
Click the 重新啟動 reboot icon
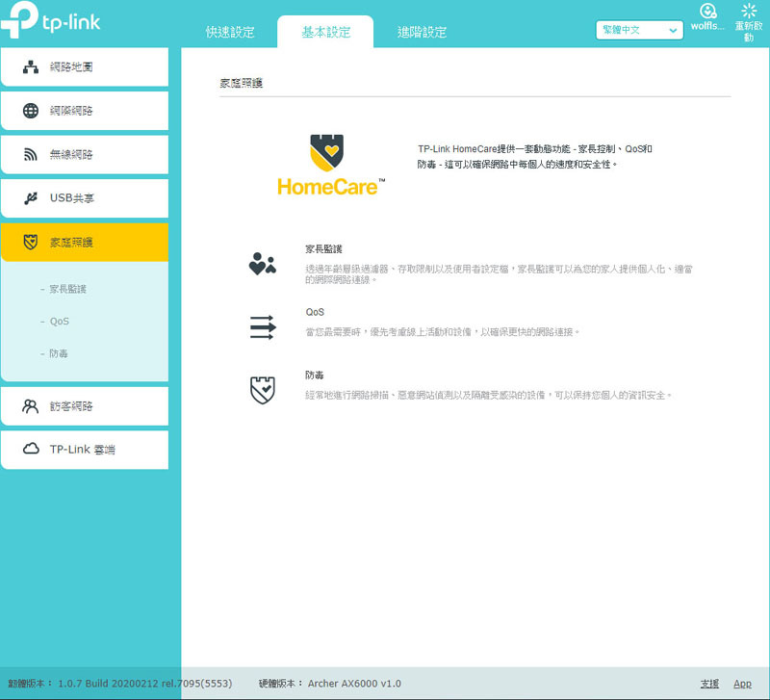point(749,11)
